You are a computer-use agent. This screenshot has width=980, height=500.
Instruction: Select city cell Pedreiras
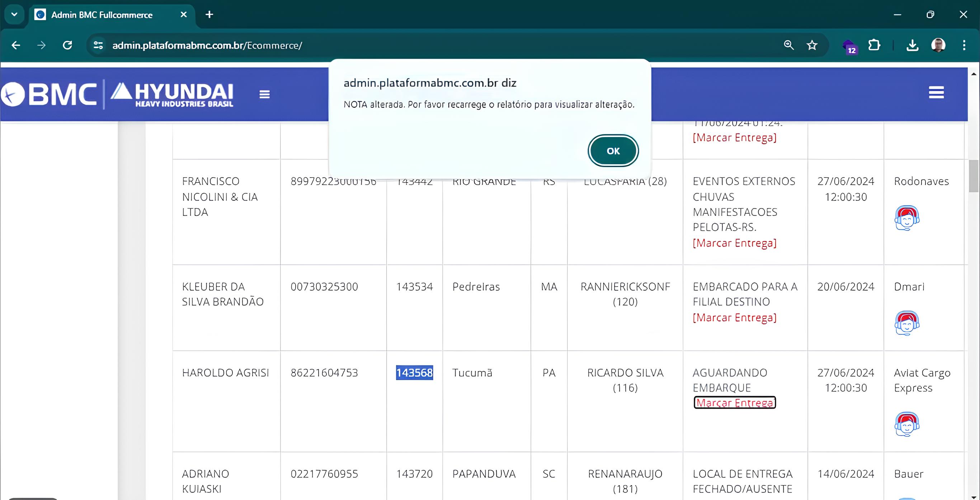pyautogui.click(x=476, y=287)
